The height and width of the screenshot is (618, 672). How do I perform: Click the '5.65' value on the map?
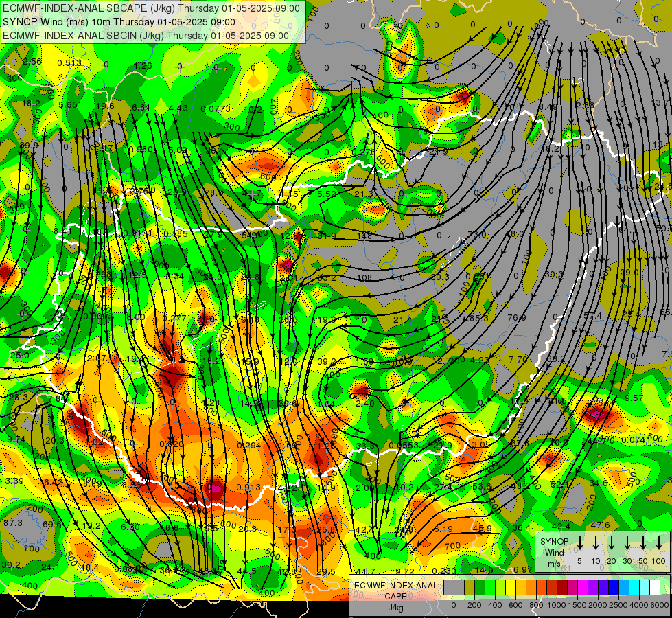click(x=68, y=104)
